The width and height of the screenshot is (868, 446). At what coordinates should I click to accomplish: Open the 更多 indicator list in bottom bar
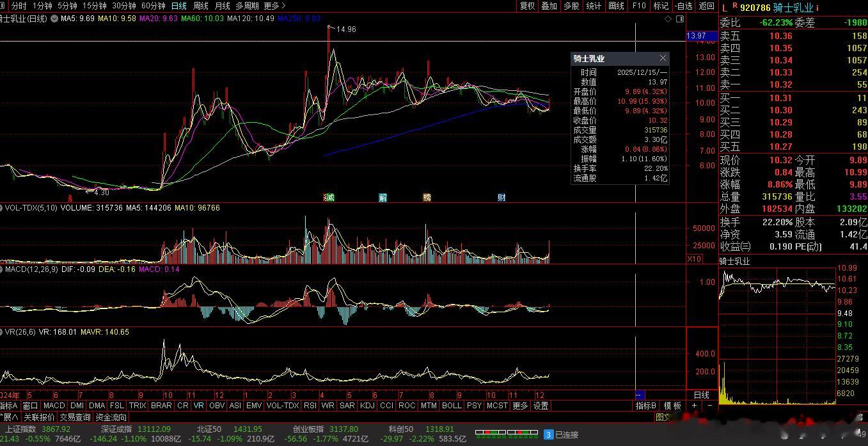[x=520, y=405]
